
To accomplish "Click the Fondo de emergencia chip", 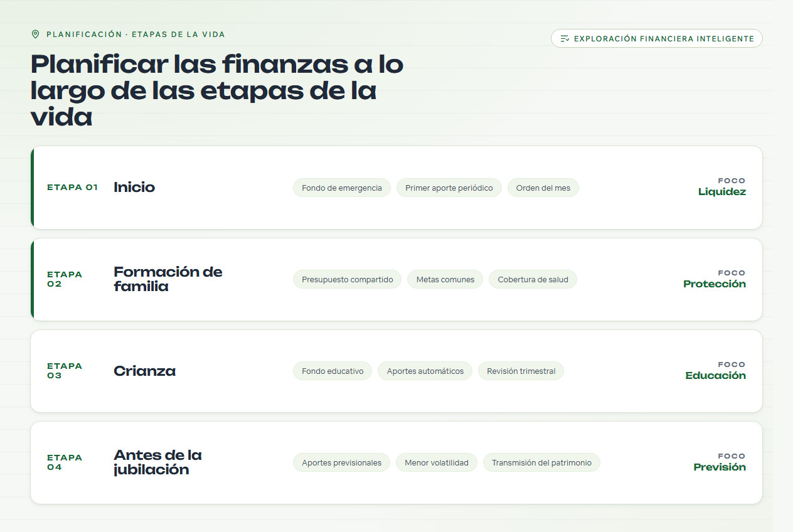I will pos(342,188).
